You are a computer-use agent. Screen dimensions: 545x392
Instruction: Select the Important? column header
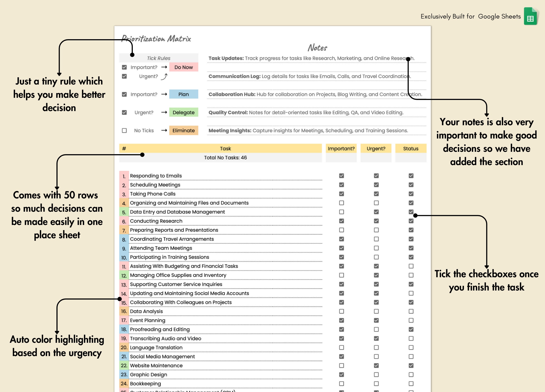(341, 149)
